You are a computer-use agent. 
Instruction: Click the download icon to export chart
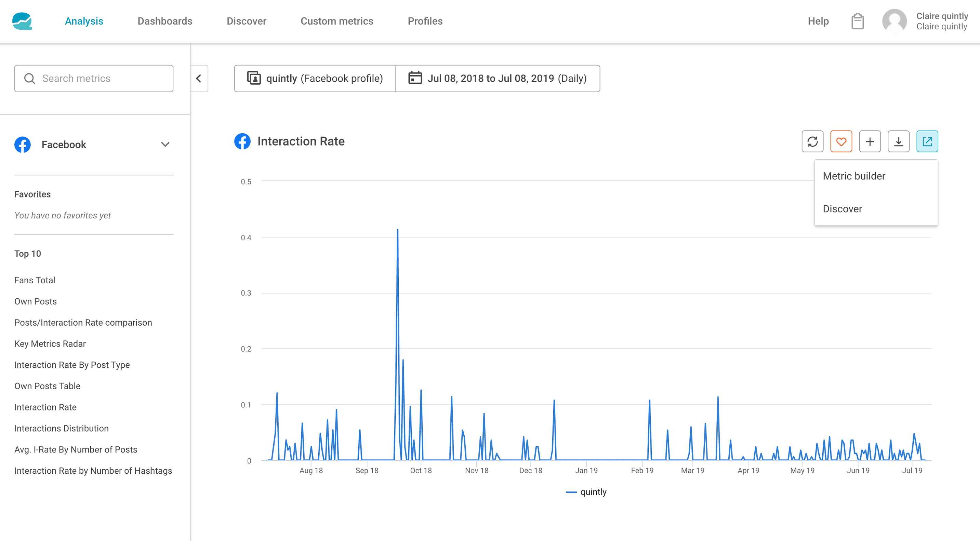pos(899,141)
